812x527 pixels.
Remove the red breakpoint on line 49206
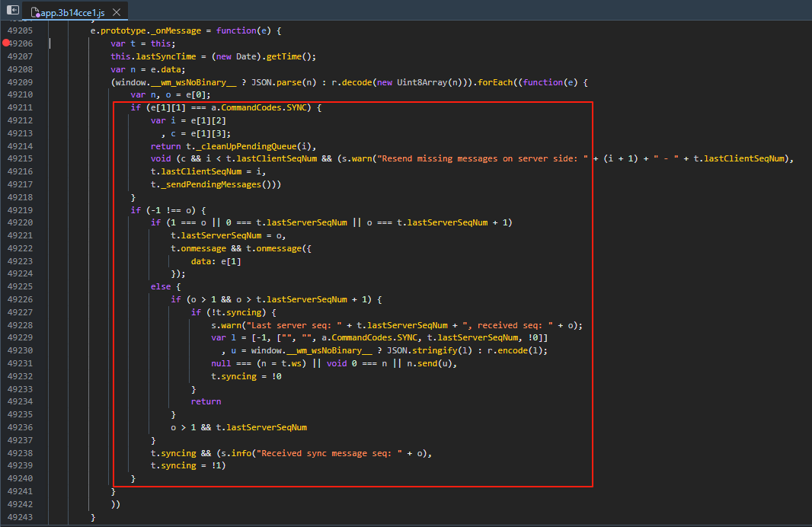[7, 43]
